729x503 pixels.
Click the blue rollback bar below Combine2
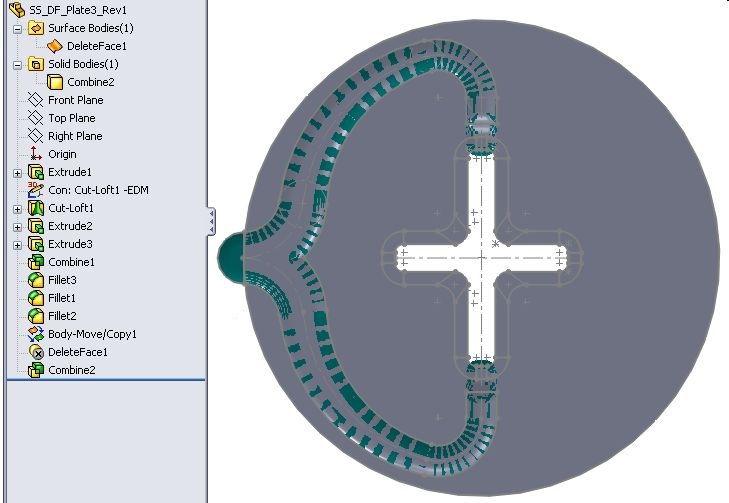[106, 380]
